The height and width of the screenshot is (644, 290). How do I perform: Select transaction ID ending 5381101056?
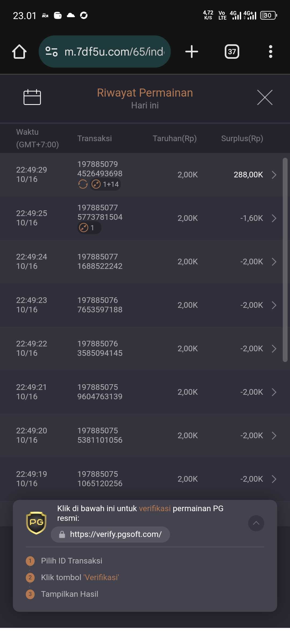click(x=100, y=440)
